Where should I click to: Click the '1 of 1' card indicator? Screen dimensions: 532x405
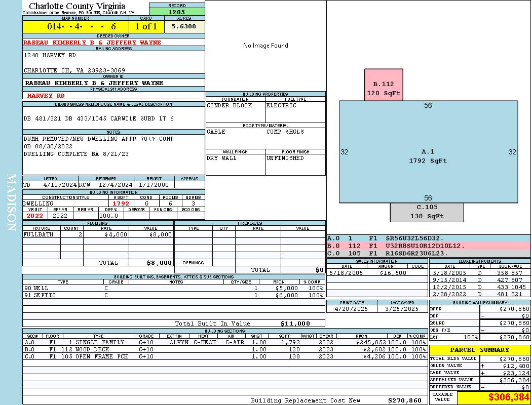[146, 26]
